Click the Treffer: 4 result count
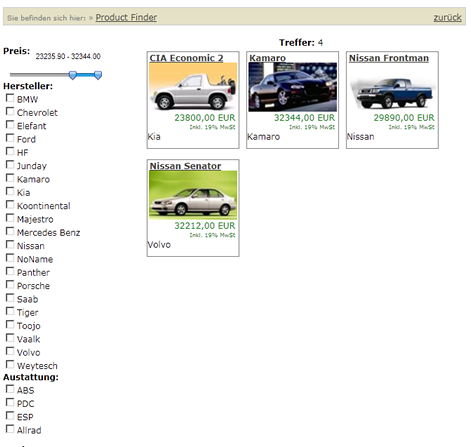This screenshot has width=471, height=447. [301, 43]
